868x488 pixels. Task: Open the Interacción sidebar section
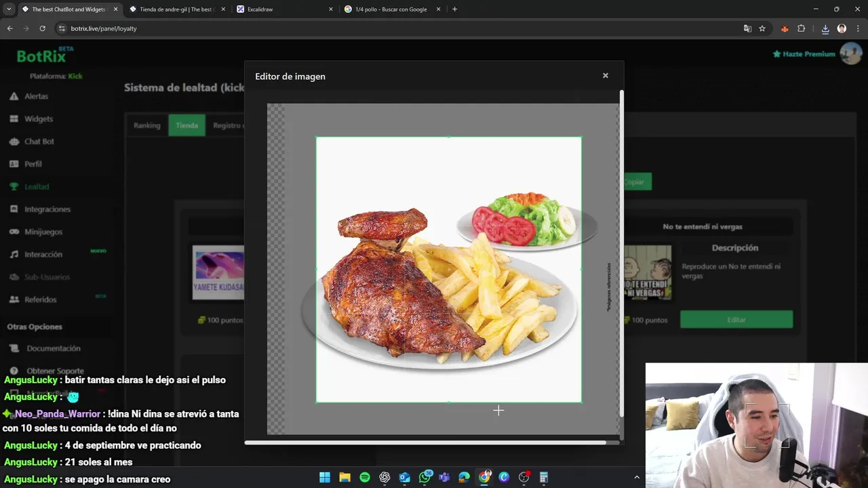(43, 254)
